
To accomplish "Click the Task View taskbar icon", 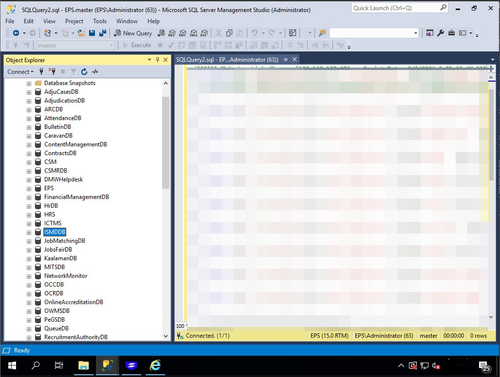I will coord(59,366).
